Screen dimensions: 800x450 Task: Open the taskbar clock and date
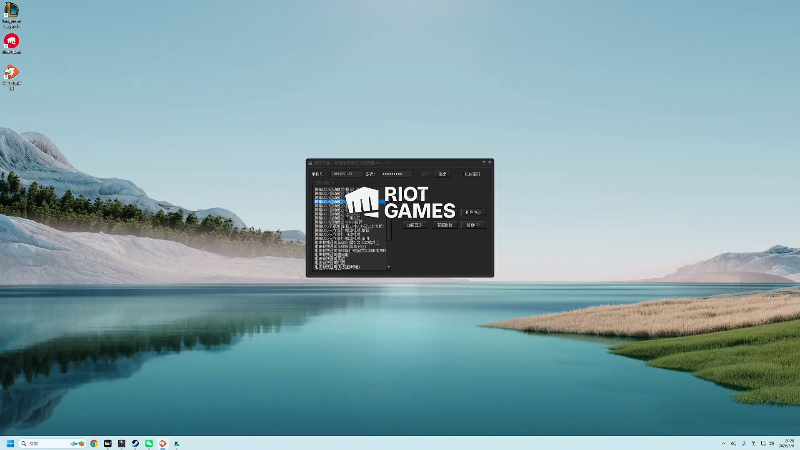tap(788, 443)
